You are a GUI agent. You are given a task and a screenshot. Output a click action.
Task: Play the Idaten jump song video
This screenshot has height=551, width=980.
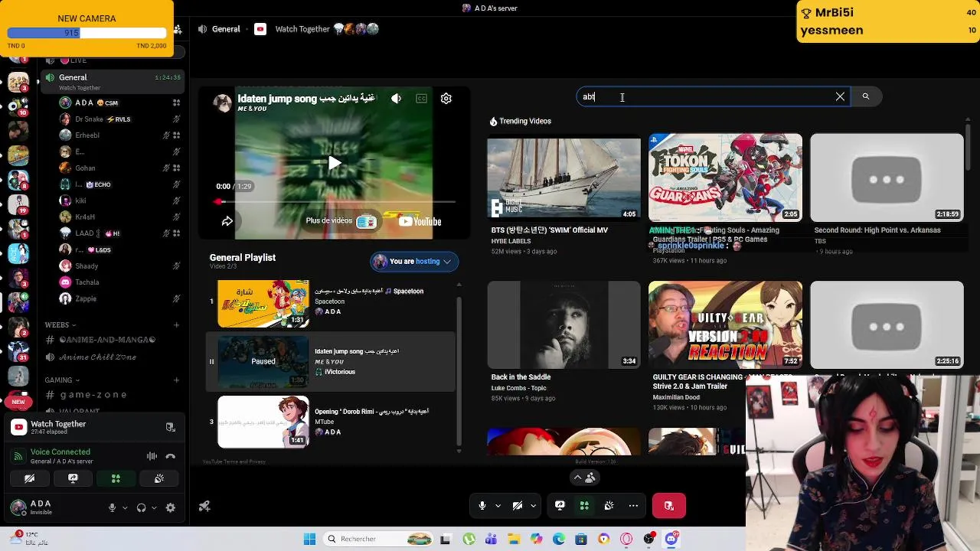[335, 163]
